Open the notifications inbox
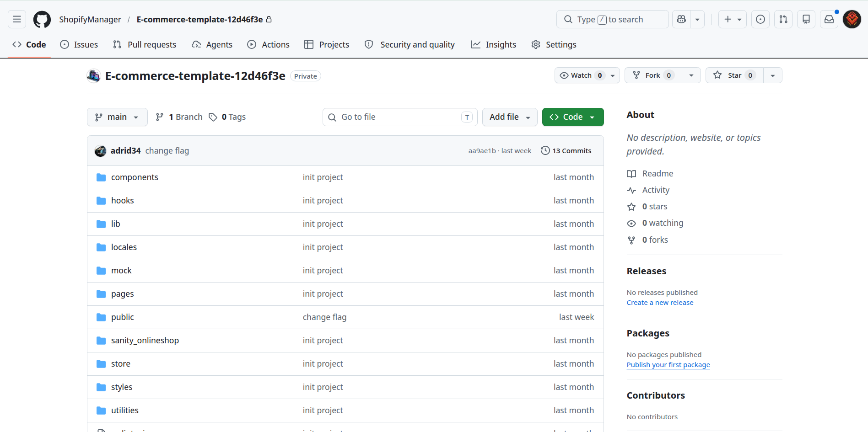 (829, 19)
